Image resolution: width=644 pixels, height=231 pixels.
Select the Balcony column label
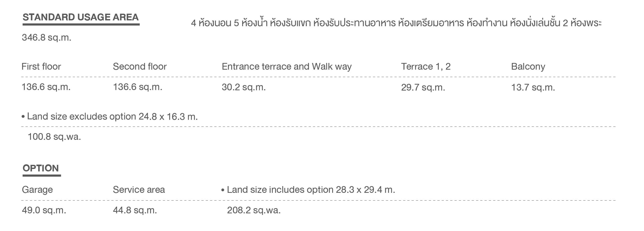[x=528, y=67]
